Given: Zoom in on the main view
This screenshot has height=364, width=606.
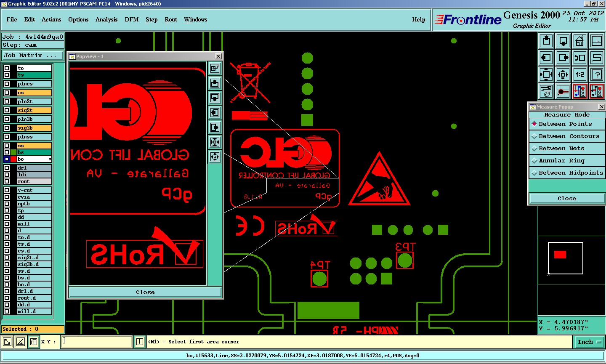Looking at the screenshot, I should tap(546, 74).
